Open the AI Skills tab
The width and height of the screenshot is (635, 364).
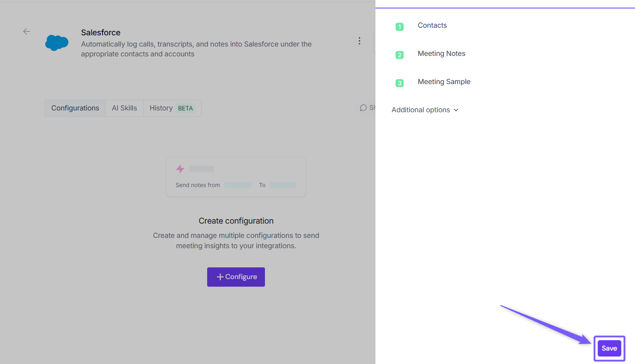[124, 108]
